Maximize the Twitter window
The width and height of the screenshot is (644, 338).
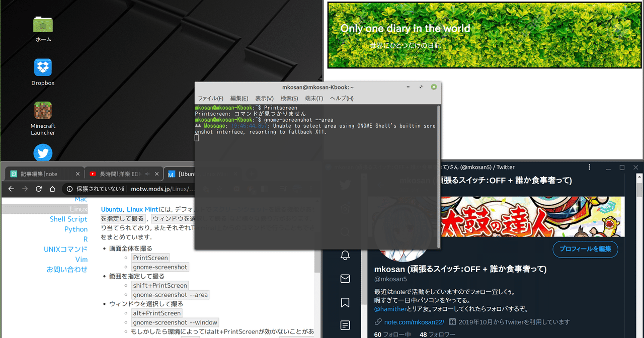(622, 167)
